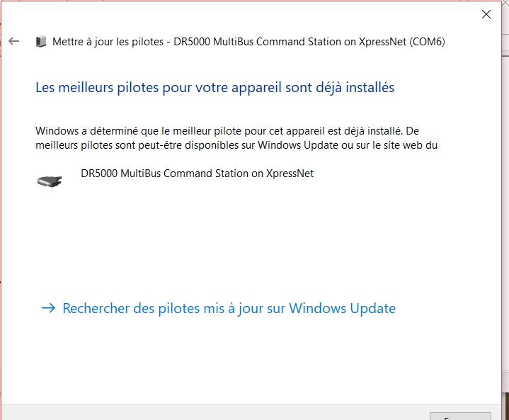Go back using the left arrow
The height and width of the screenshot is (420, 509).
coord(14,41)
